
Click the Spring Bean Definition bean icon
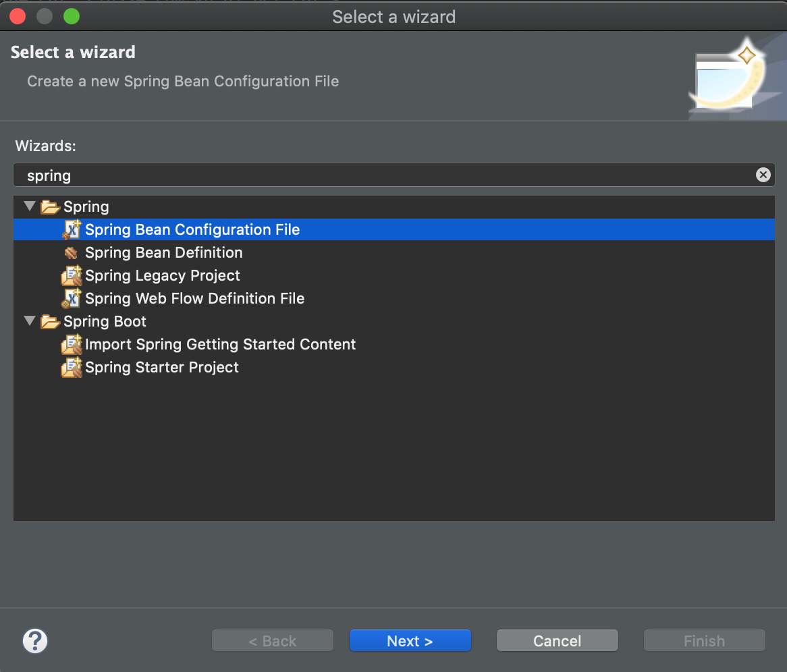coord(72,253)
